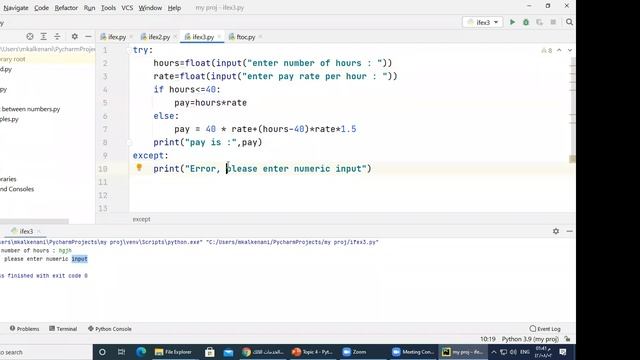Open project panel gear options
Image resolution: width=640 pixels, height=360 pixels.
pos(75,36)
